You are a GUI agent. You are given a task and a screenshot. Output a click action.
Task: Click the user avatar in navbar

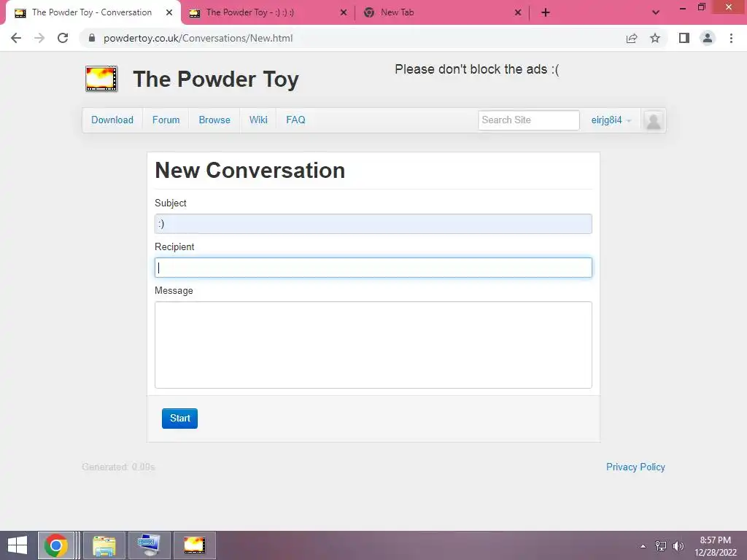click(653, 120)
